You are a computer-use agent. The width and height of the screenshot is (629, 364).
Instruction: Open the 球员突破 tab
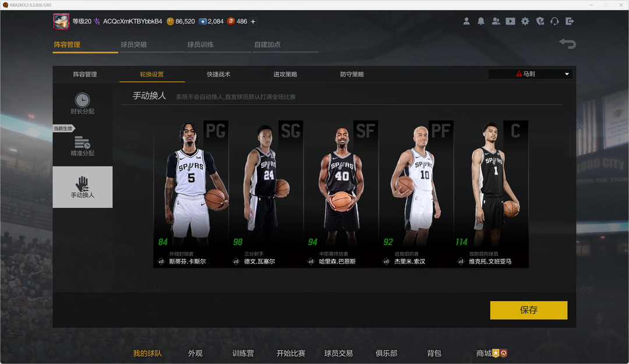pyautogui.click(x=133, y=44)
